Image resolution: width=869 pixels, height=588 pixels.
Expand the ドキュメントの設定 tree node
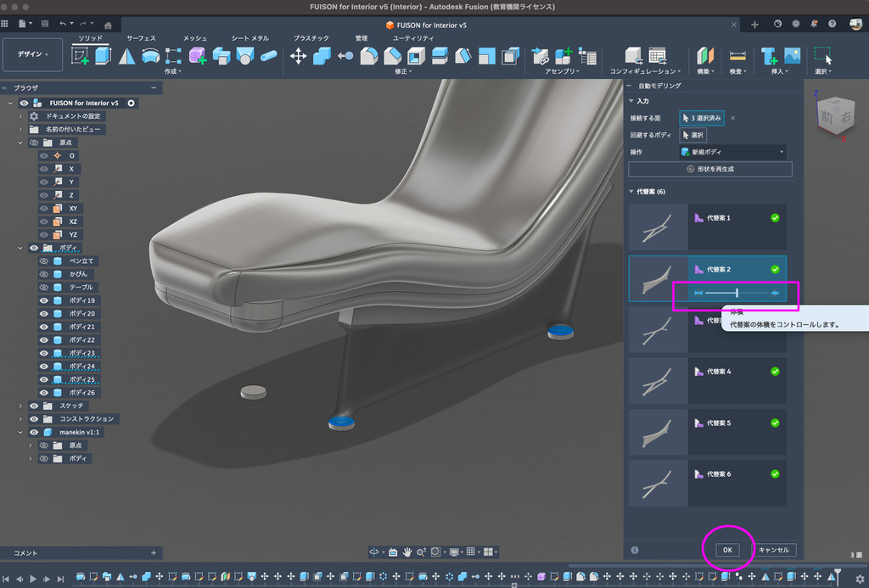pyautogui.click(x=20, y=116)
